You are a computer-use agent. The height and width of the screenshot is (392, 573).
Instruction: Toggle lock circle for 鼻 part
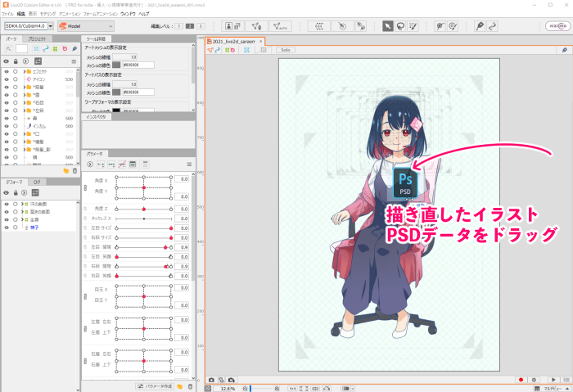coord(16,119)
